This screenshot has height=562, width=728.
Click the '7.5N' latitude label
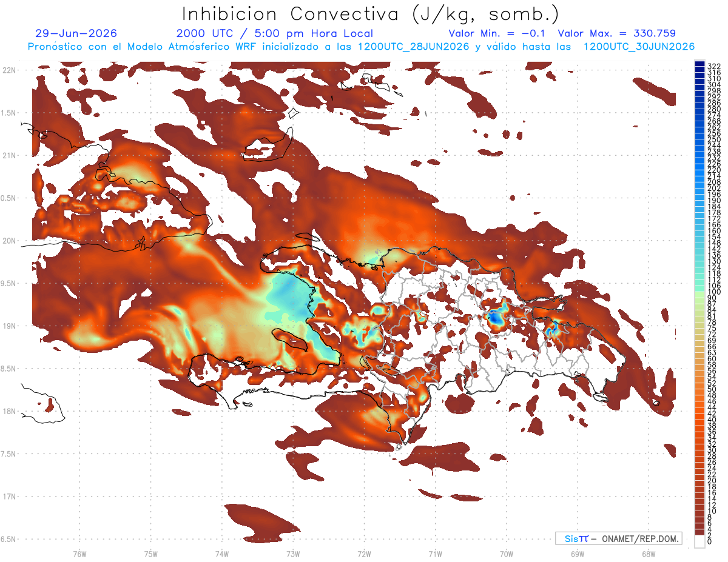point(9,453)
